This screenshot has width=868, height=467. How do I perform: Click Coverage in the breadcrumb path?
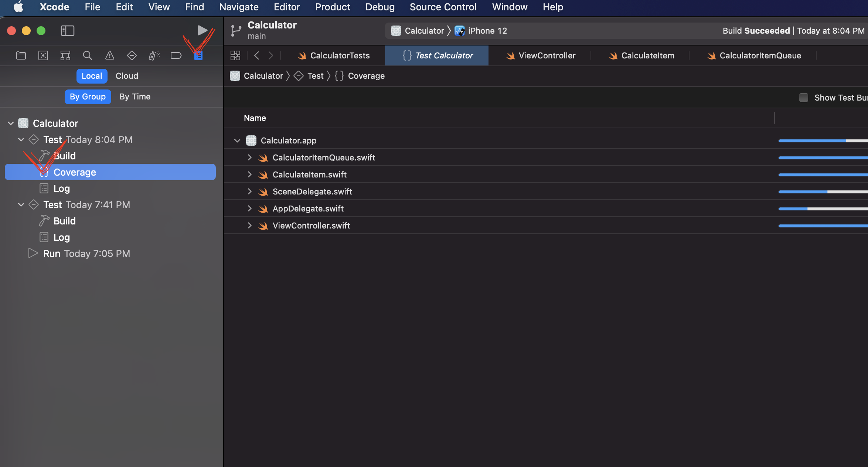366,76
